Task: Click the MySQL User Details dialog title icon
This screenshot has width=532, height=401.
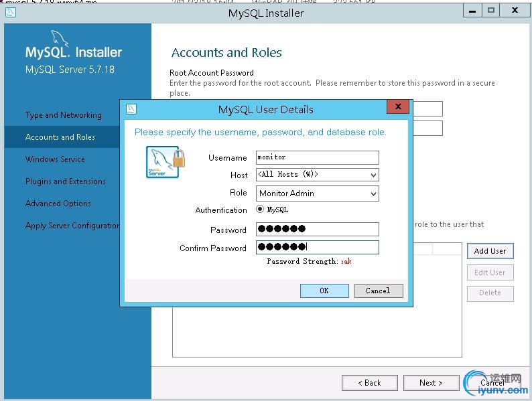Action: [x=131, y=109]
